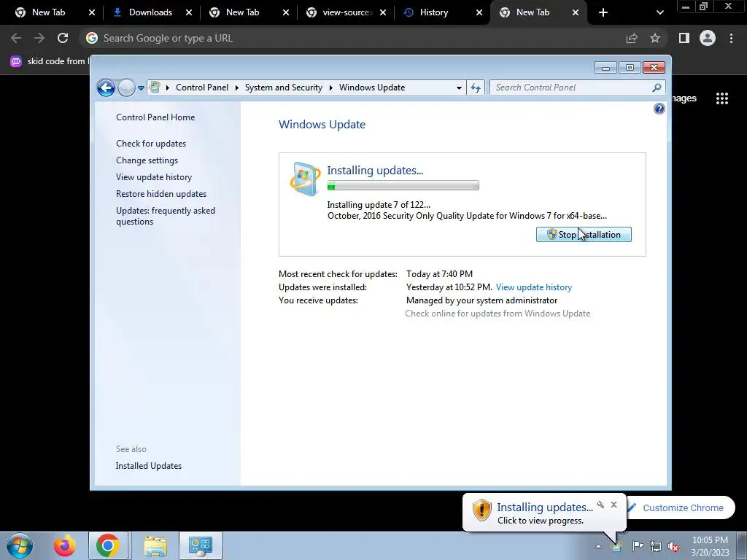Click Chrome reload button
This screenshot has width=747, height=560.
63,38
